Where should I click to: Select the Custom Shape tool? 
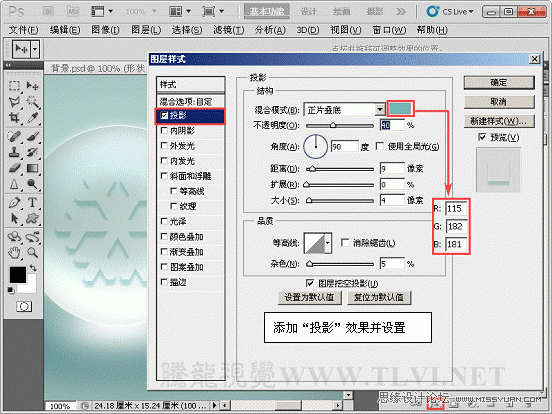(32, 219)
